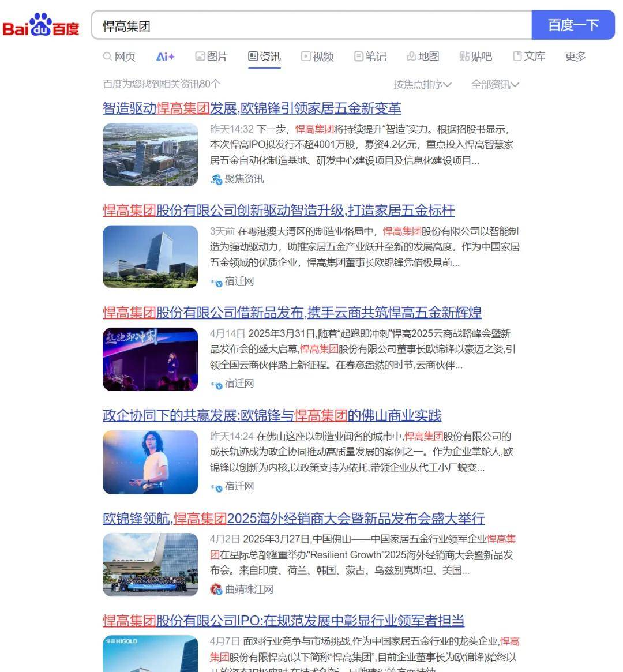Screen dimensions: 623x672
Task: Open the Ai+ tab
Action: pos(166,57)
